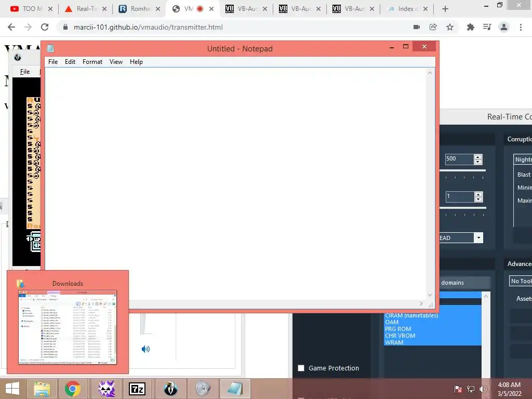
Task: Increase the 500 value with up arrow
Action: [478, 157]
